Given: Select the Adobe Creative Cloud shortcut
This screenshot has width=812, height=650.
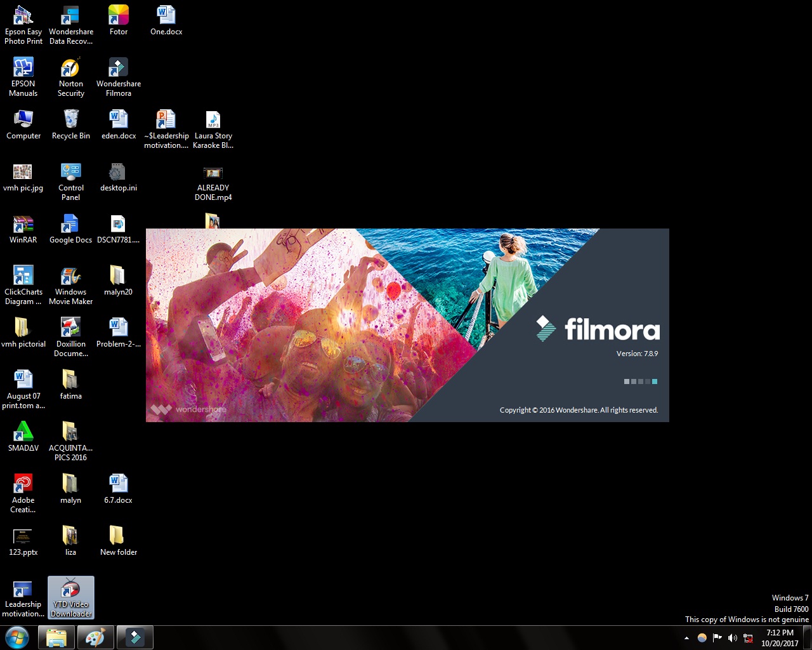Looking at the screenshot, I should point(23,494).
